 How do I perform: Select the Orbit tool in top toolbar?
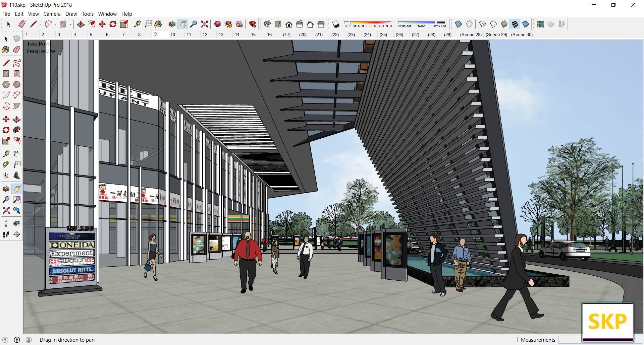172,24
